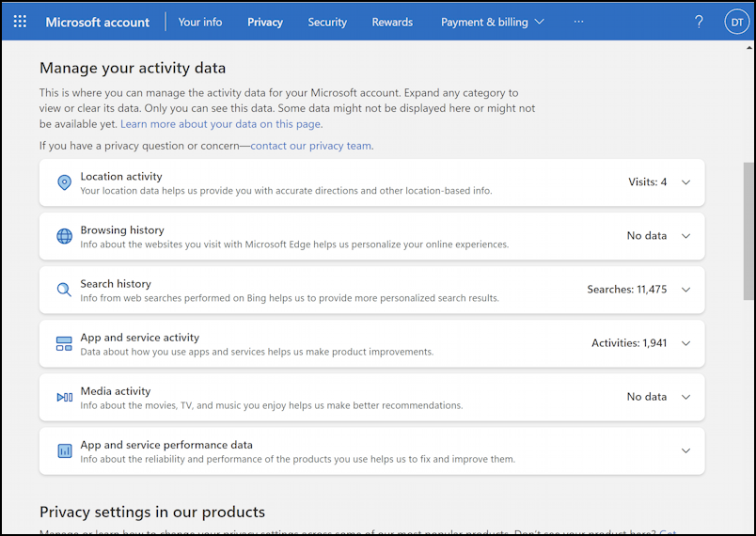756x536 pixels.
Task: Open the app launcher grid icon
Action: pos(20,22)
